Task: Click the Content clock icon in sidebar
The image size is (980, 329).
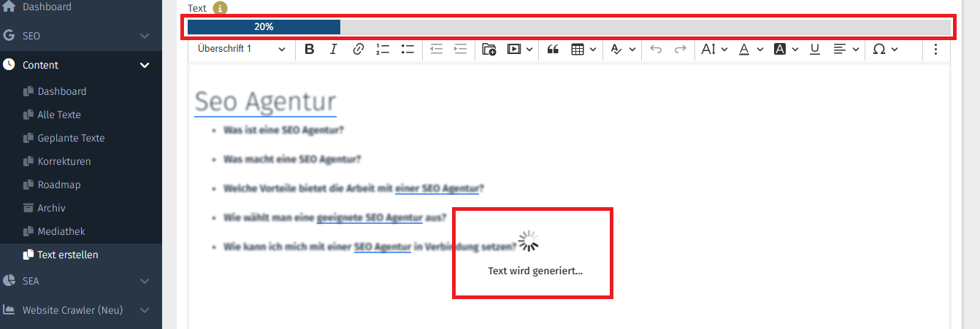Action: pos(9,65)
